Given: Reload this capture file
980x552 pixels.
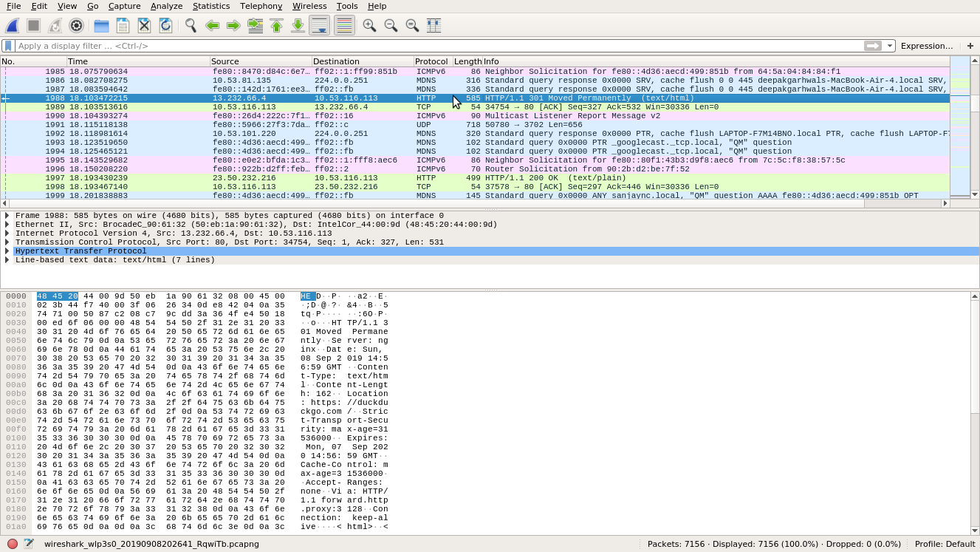Looking at the screenshot, I should click(165, 25).
